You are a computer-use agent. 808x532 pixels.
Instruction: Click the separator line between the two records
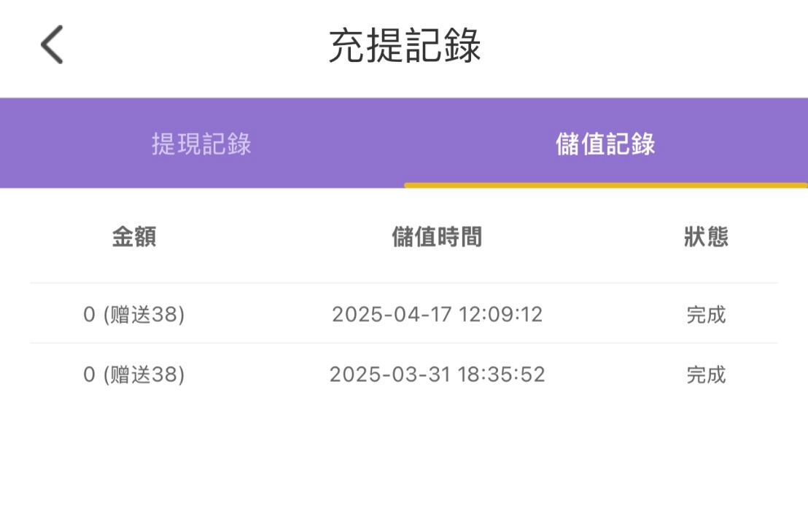404,343
